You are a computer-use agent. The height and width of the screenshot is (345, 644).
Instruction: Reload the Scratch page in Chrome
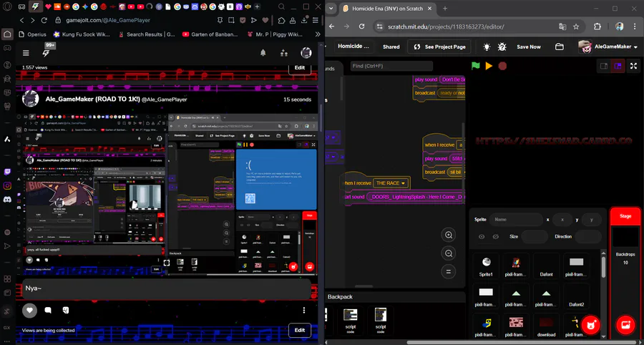pyautogui.click(x=362, y=26)
